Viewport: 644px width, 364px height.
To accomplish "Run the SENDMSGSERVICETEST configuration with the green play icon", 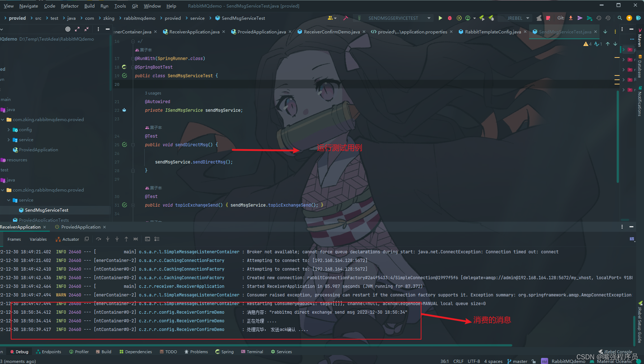I will pyautogui.click(x=440, y=18).
